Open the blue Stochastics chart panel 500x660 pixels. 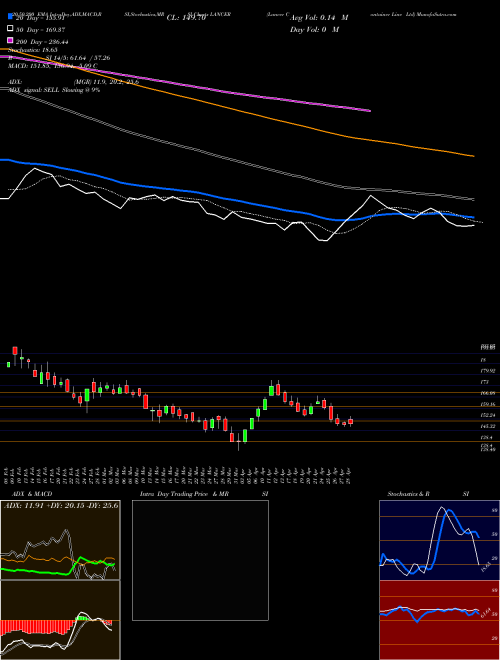439,540
